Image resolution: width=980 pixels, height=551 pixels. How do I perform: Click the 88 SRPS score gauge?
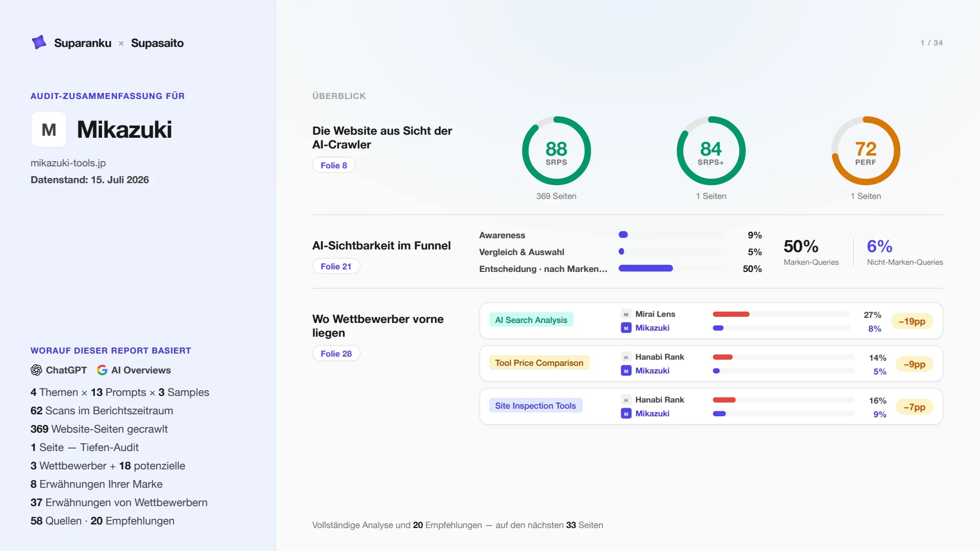[x=556, y=151]
